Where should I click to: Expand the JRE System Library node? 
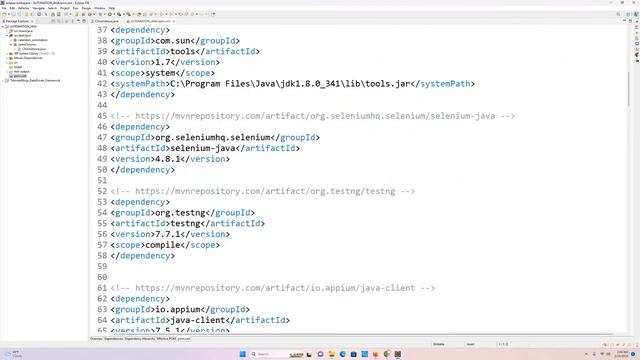tap(7, 53)
